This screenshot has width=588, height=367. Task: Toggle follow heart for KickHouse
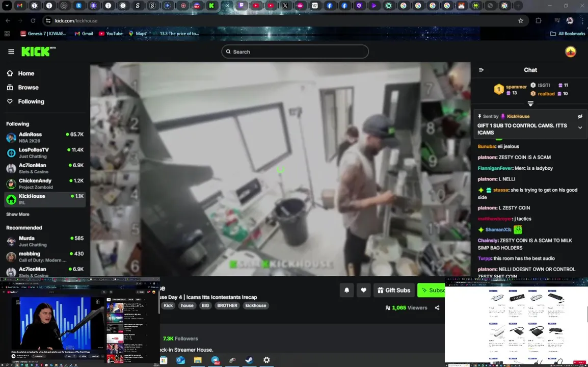[363, 290]
